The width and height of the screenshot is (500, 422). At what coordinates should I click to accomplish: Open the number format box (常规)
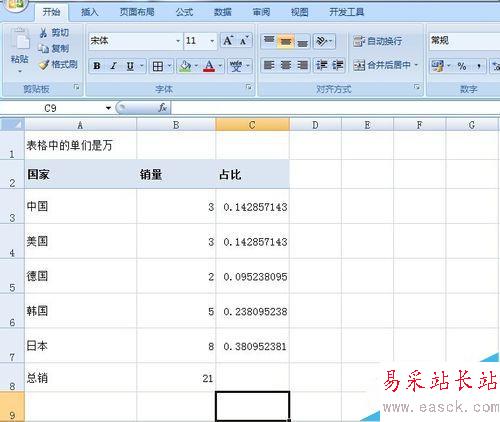pos(464,41)
